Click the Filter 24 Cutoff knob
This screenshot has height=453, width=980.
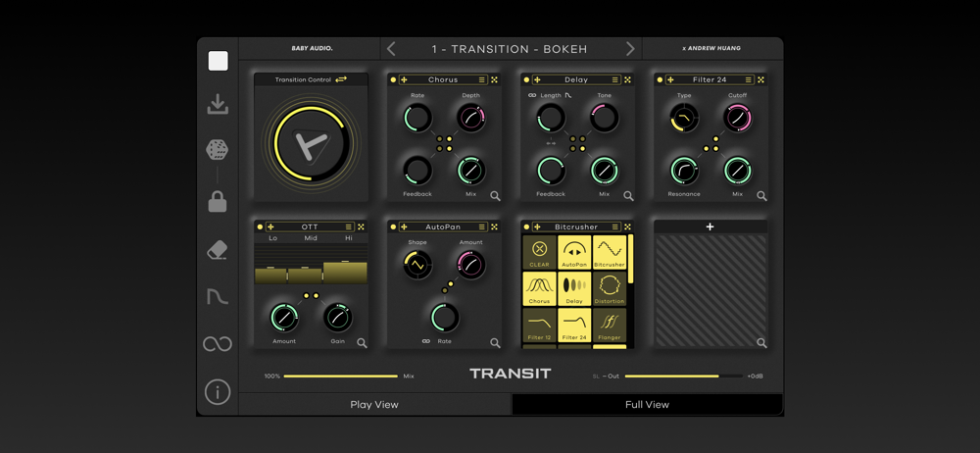pos(738,118)
